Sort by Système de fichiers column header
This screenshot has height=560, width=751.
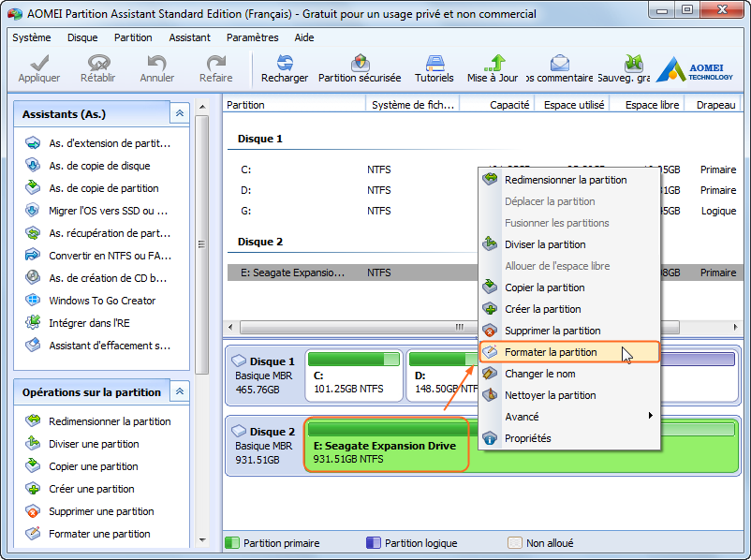(413, 105)
